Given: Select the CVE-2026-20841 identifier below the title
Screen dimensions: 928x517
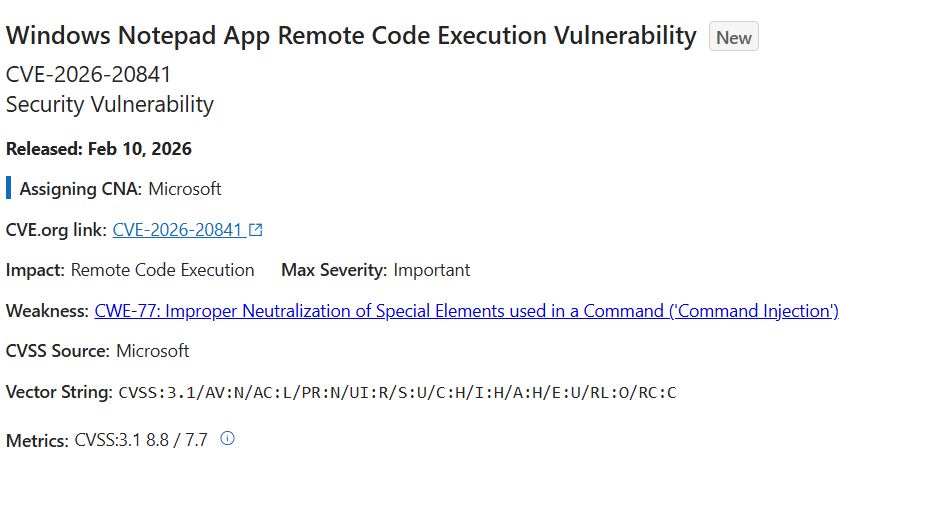Looking at the screenshot, I should click(x=88, y=75).
